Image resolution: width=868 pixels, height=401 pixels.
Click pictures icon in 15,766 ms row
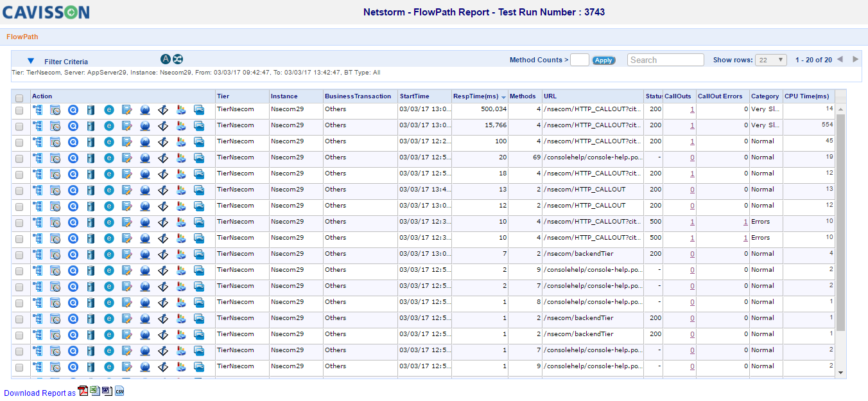pos(199,126)
